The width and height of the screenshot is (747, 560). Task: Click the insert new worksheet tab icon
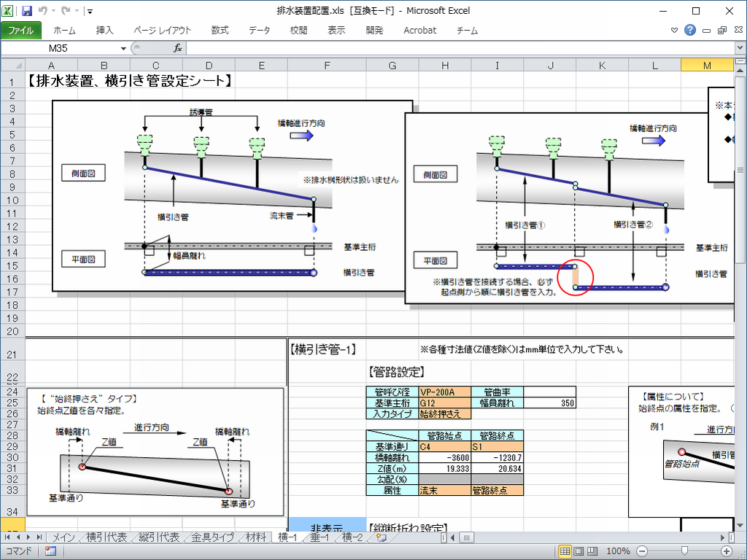[x=380, y=537]
